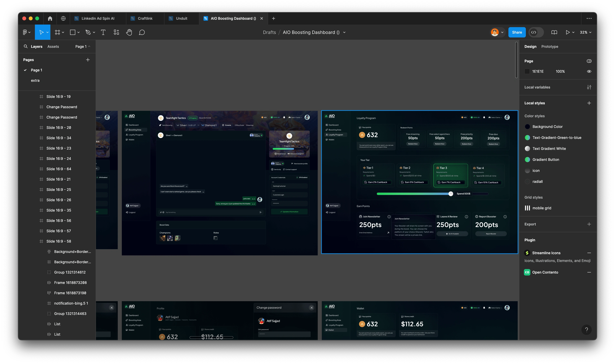Select Page 1 in pages list

click(36, 70)
